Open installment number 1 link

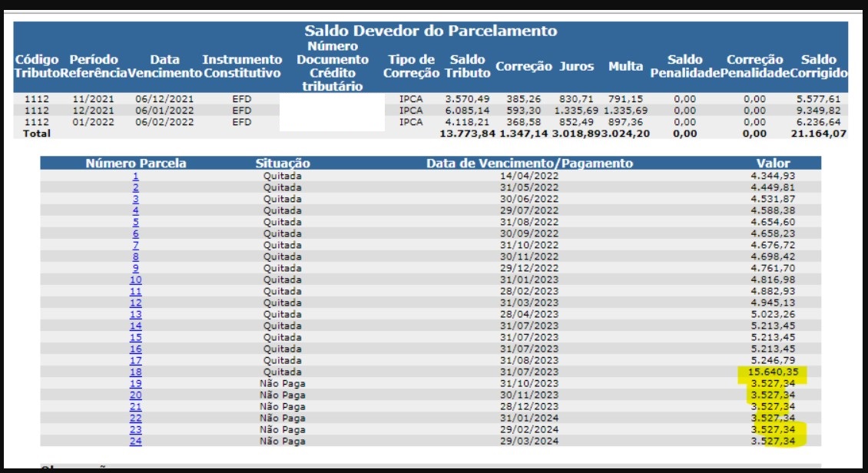[x=136, y=176]
